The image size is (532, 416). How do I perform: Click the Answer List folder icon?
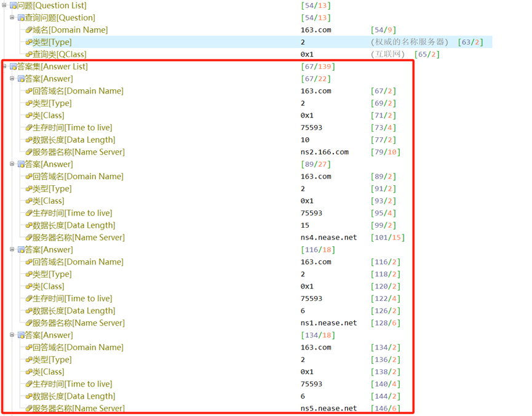(x=14, y=66)
